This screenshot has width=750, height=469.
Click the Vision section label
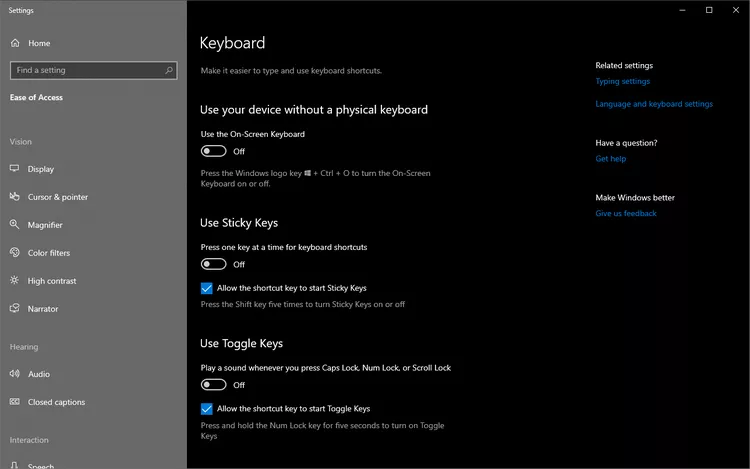[x=21, y=142]
